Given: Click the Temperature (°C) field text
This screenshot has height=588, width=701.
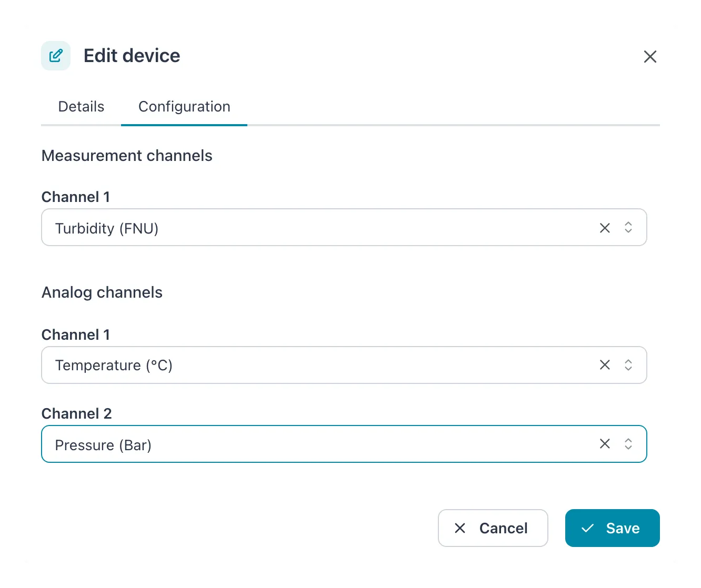Looking at the screenshot, I should coord(114,365).
